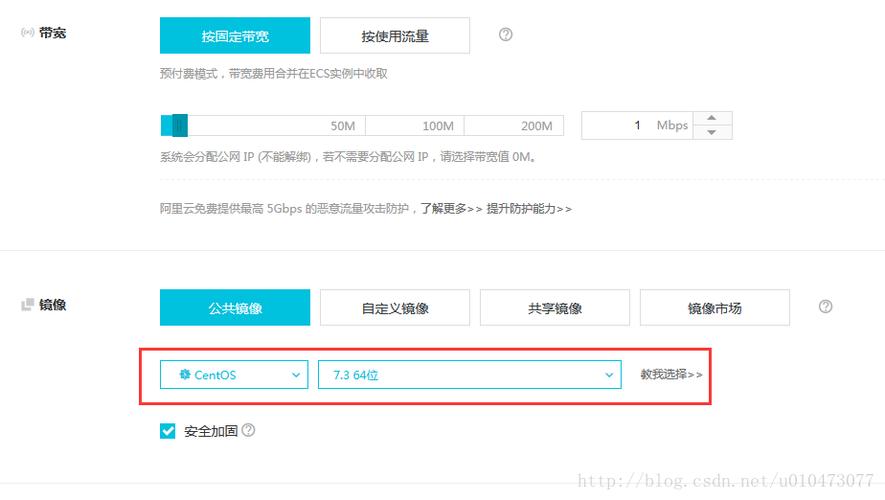Screen dimensions: 885x500
Task: Click the 教我选择>> link
Action: click(671, 374)
